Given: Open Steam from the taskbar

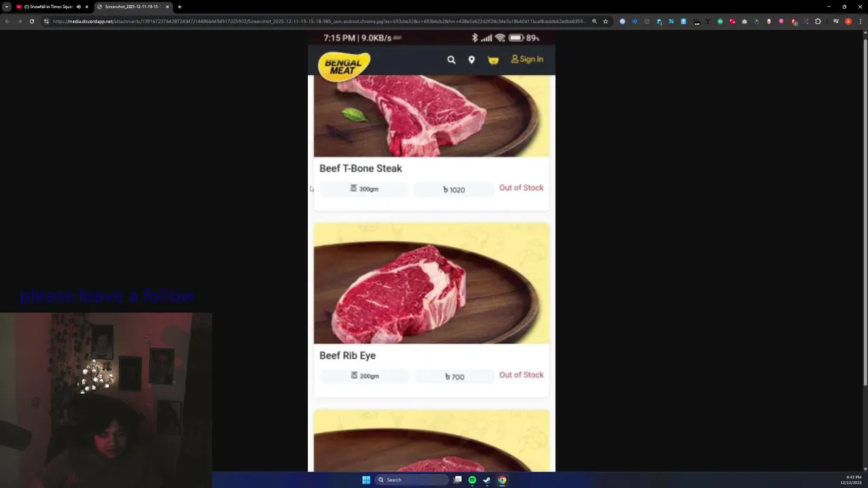Looking at the screenshot, I should tap(487, 480).
